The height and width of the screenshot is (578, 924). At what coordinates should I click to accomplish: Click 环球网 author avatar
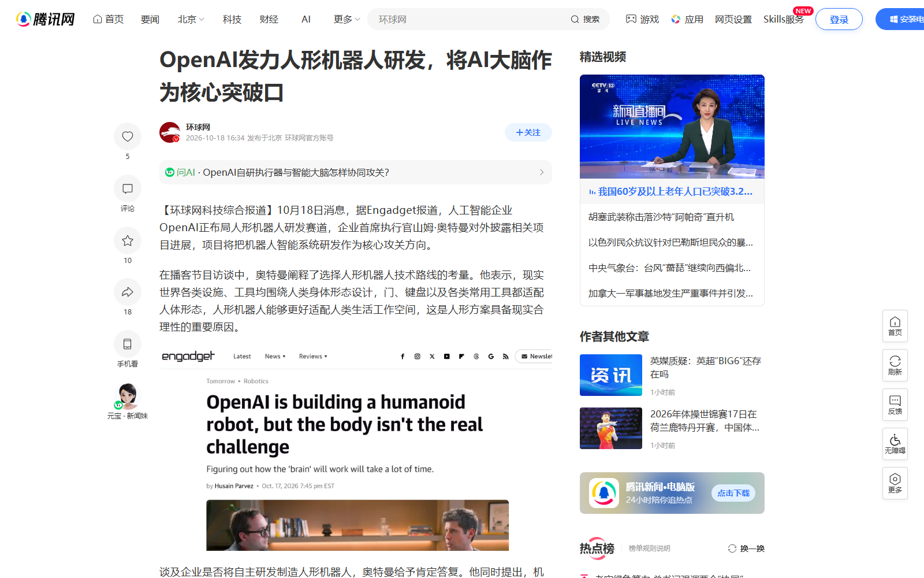click(x=170, y=132)
